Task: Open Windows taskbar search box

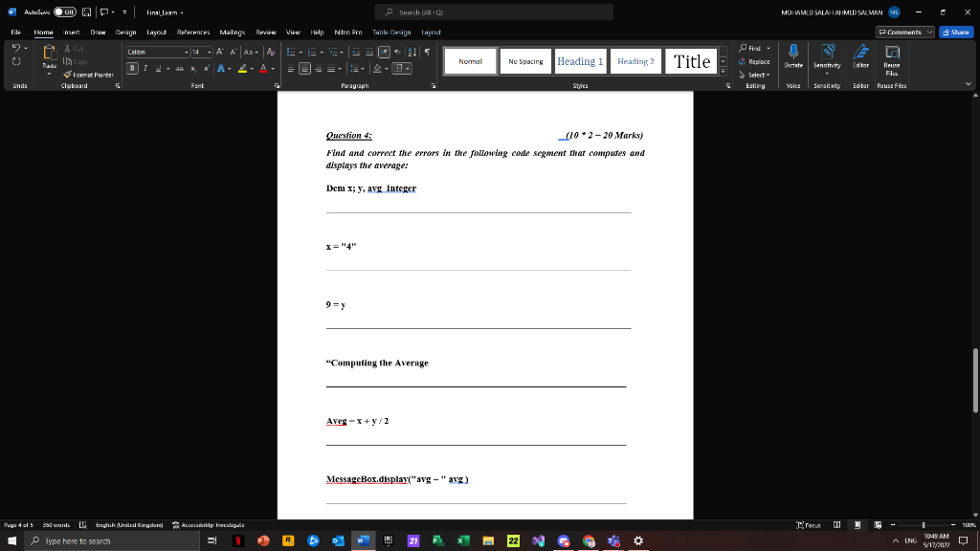Action: click(x=114, y=541)
